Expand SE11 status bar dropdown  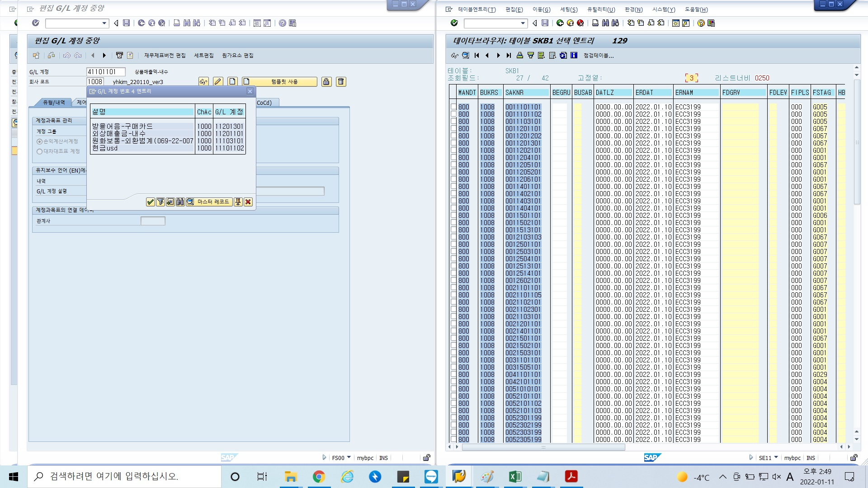coord(776,458)
